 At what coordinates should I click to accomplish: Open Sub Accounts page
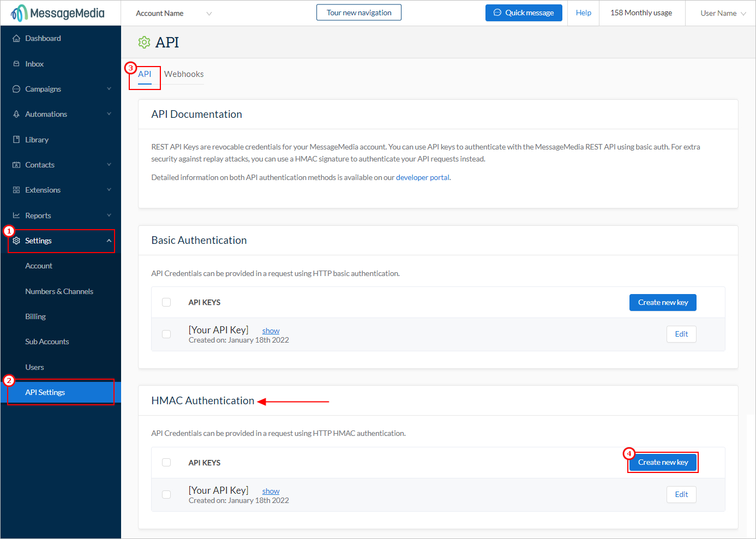pyautogui.click(x=47, y=342)
